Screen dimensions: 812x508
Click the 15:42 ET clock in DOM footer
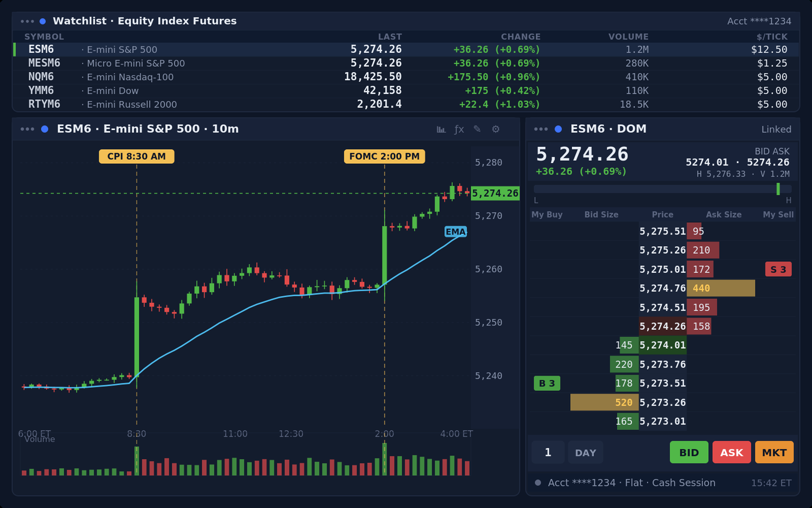(x=771, y=483)
